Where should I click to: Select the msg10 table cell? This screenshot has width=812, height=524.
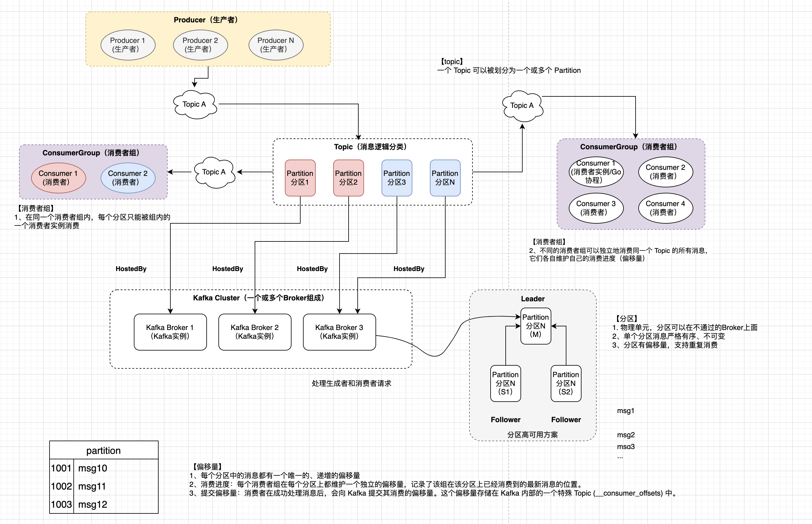(x=116, y=468)
